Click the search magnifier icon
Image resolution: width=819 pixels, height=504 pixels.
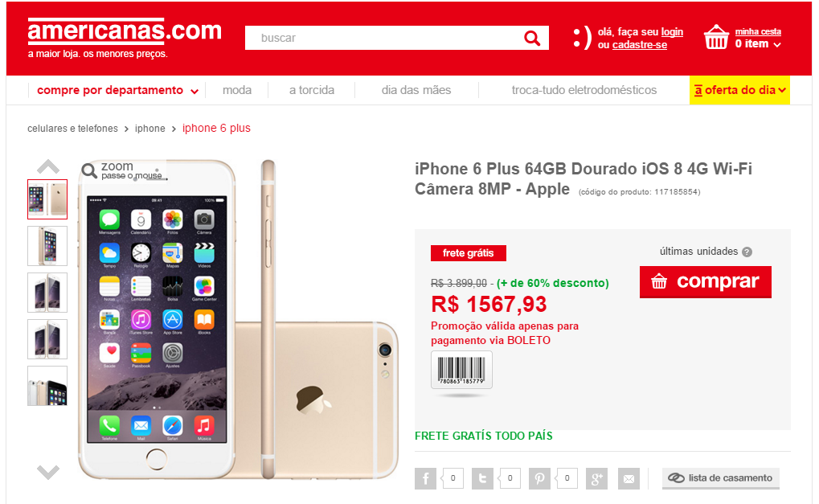tap(532, 38)
